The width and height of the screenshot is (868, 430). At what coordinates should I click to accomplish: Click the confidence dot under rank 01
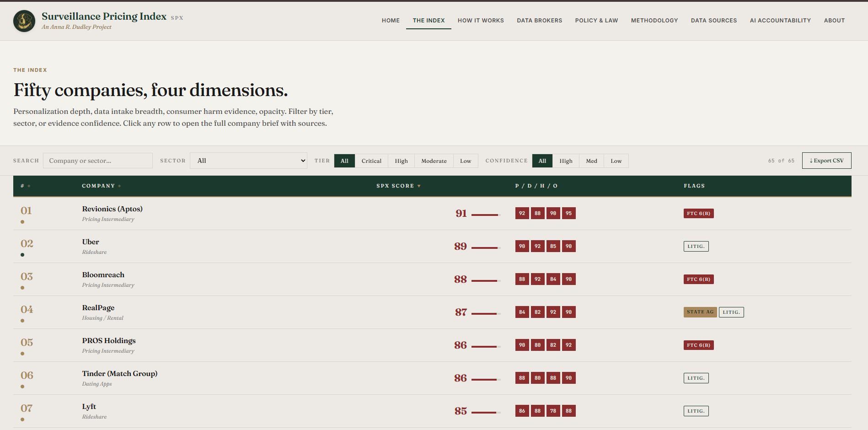tap(22, 222)
